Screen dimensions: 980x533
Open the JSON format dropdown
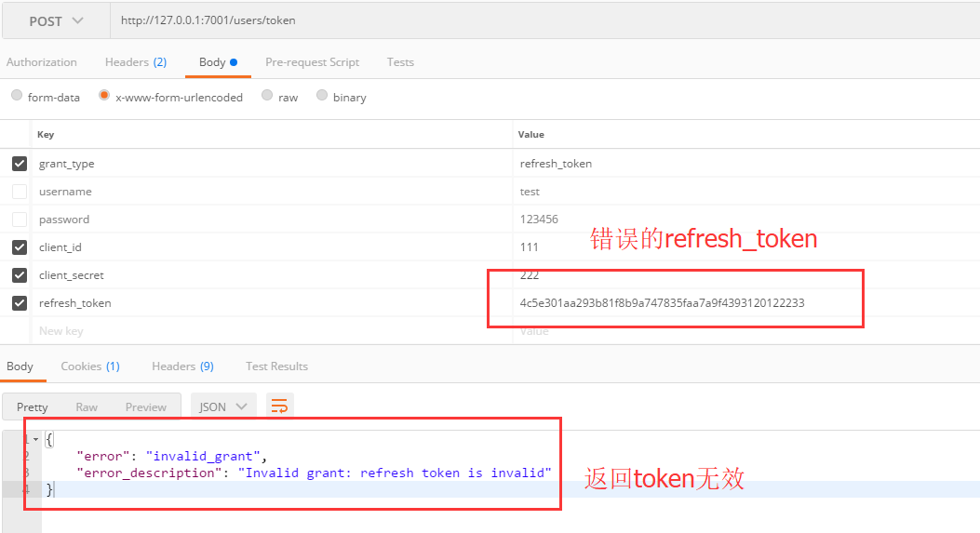(223, 406)
